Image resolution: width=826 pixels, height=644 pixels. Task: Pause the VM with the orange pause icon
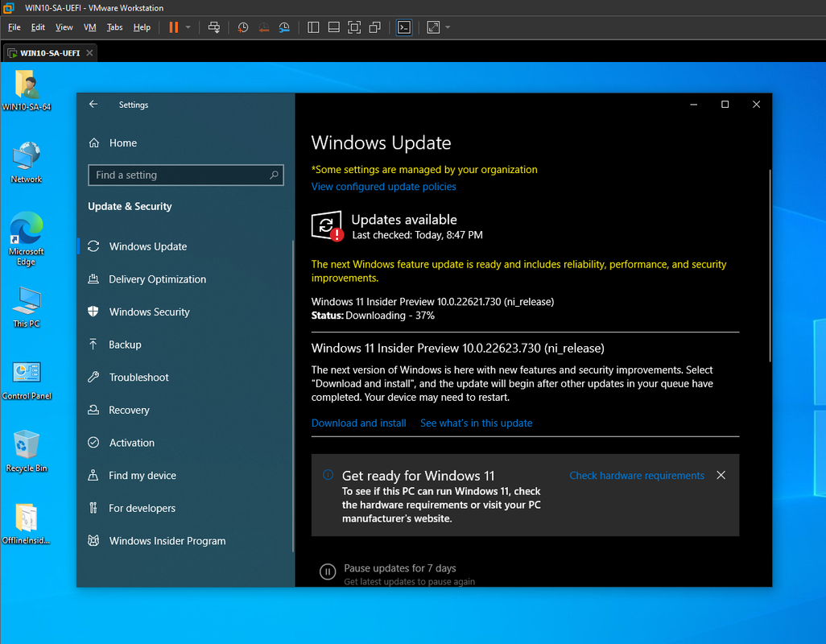173,27
